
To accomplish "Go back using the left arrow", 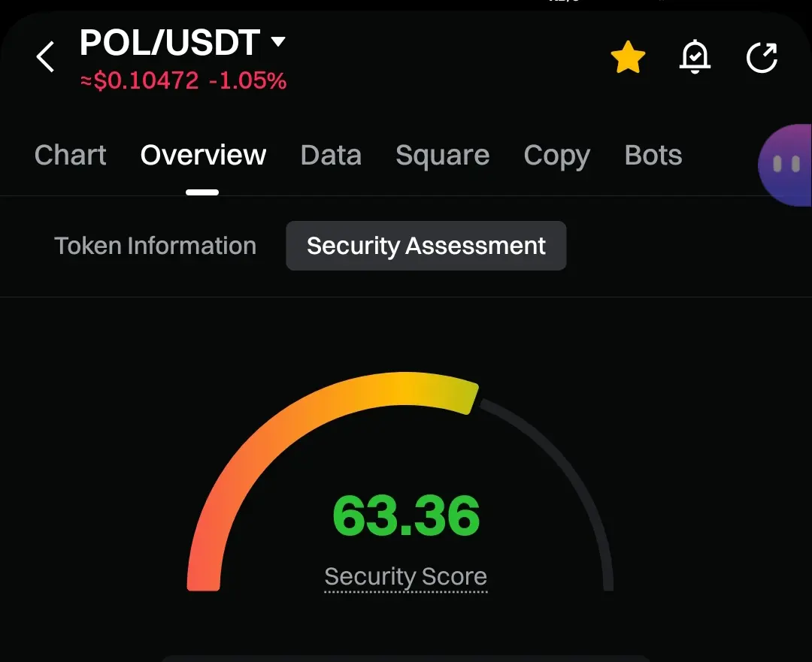I will [46, 56].
